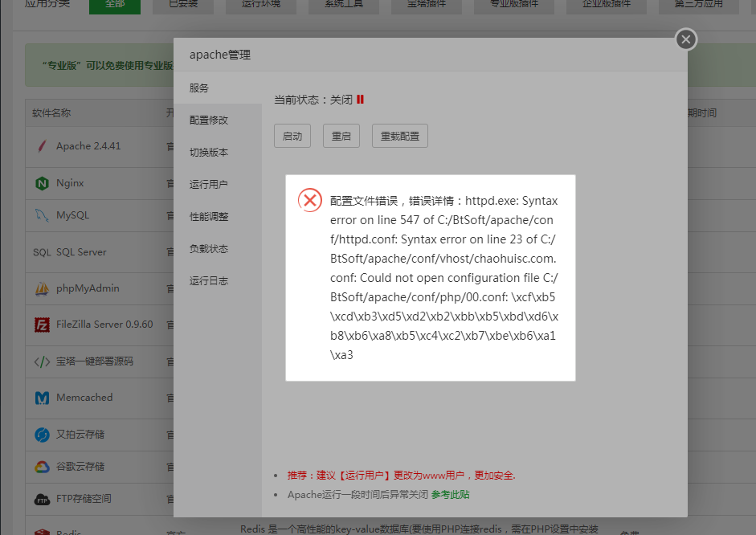
Task: Open the 服务 tab
Action: tap(218, 88)
